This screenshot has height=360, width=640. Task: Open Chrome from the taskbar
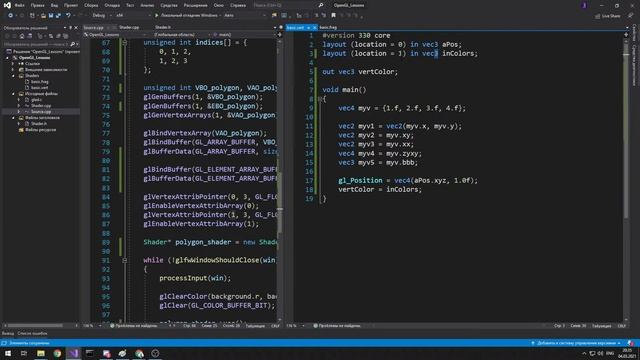click(x=57, y=353)
